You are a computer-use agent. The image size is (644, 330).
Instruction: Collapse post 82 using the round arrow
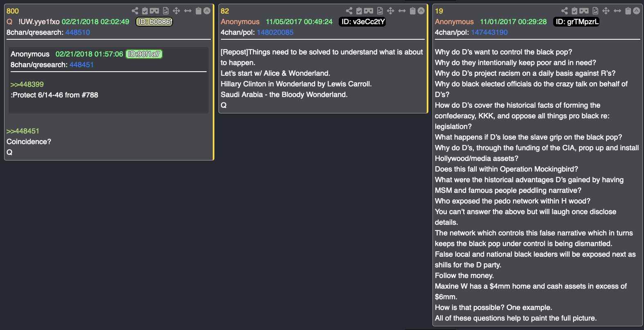421,11
